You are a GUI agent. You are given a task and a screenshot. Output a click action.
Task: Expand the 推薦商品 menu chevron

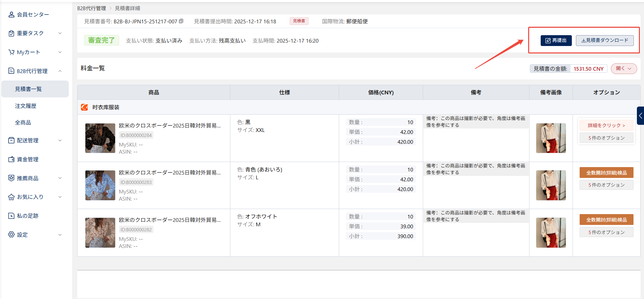coord(60,178)
